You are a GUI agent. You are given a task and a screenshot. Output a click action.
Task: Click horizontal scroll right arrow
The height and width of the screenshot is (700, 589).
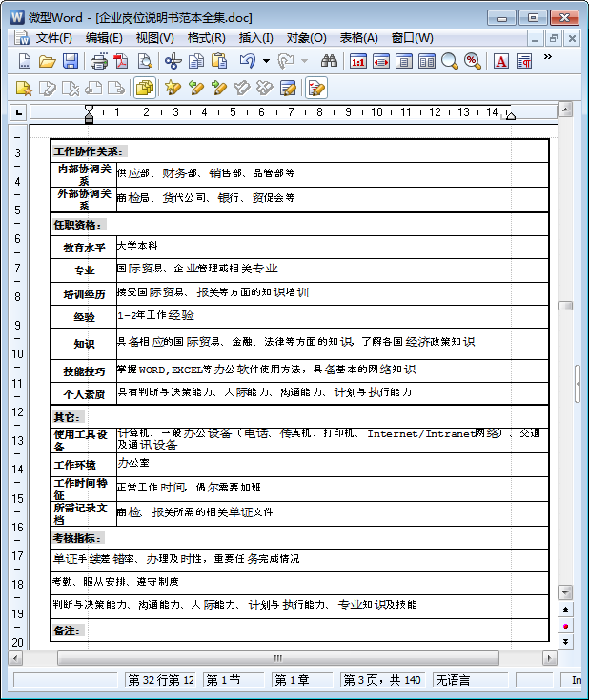click(x=549, y=658)
